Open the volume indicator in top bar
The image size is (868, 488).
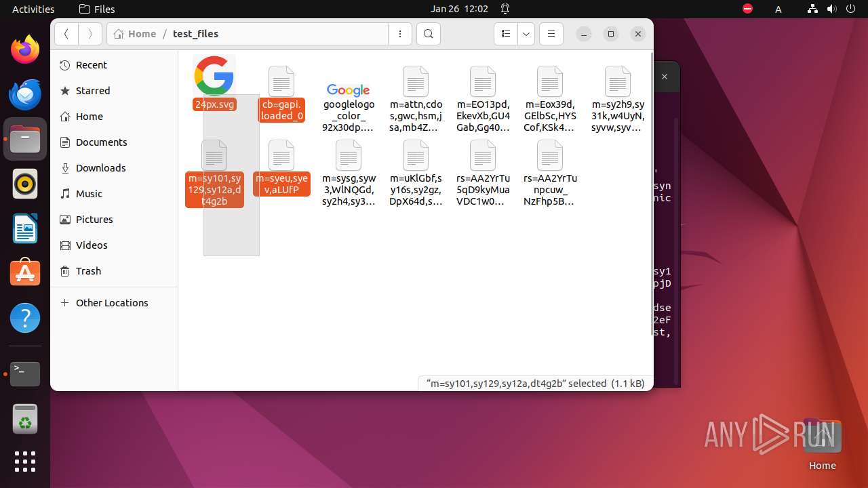point(833,9)
